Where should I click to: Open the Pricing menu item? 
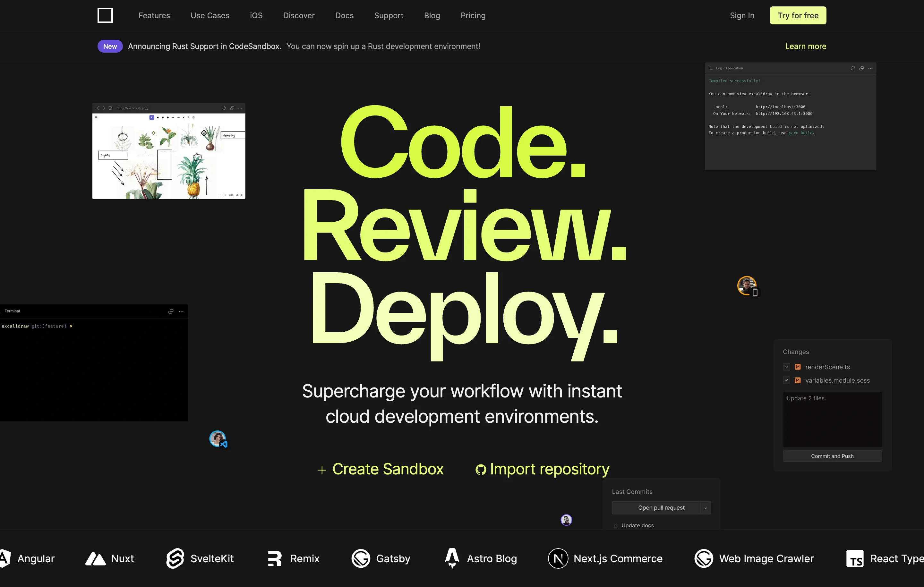[x=473, y=15]
